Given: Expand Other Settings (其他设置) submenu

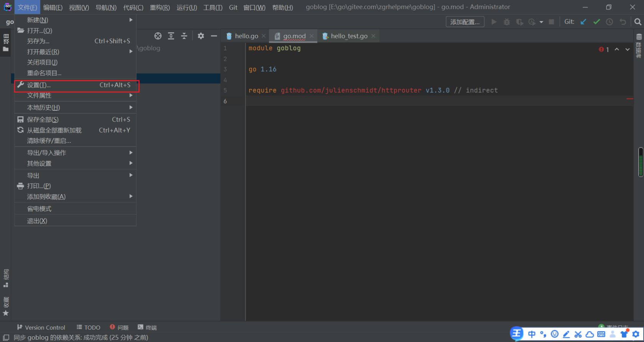Looking at the screenshot, I should click(x=76, y=164).
